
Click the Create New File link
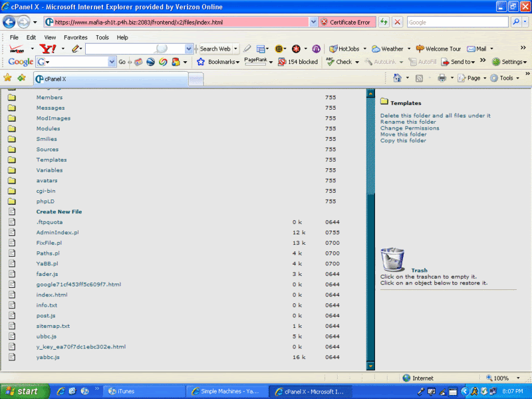point(59,211)
